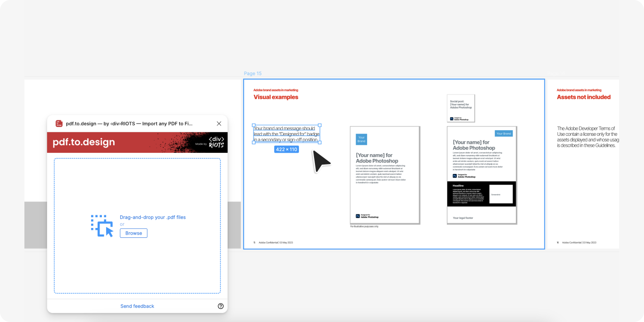Click the wide single-line Your Brand blue label
This screenshot has width=644, height=322.
(504, 134)
